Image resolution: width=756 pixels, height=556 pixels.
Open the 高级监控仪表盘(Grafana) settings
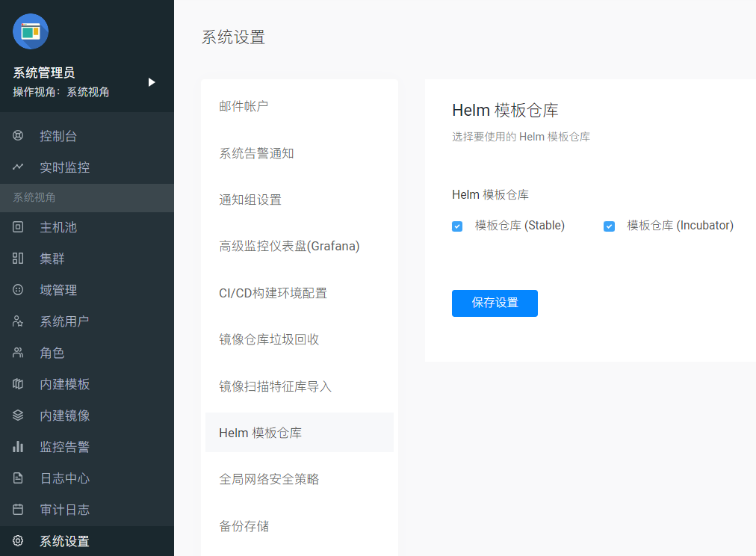pyautogui.click(x=289, y=246)
